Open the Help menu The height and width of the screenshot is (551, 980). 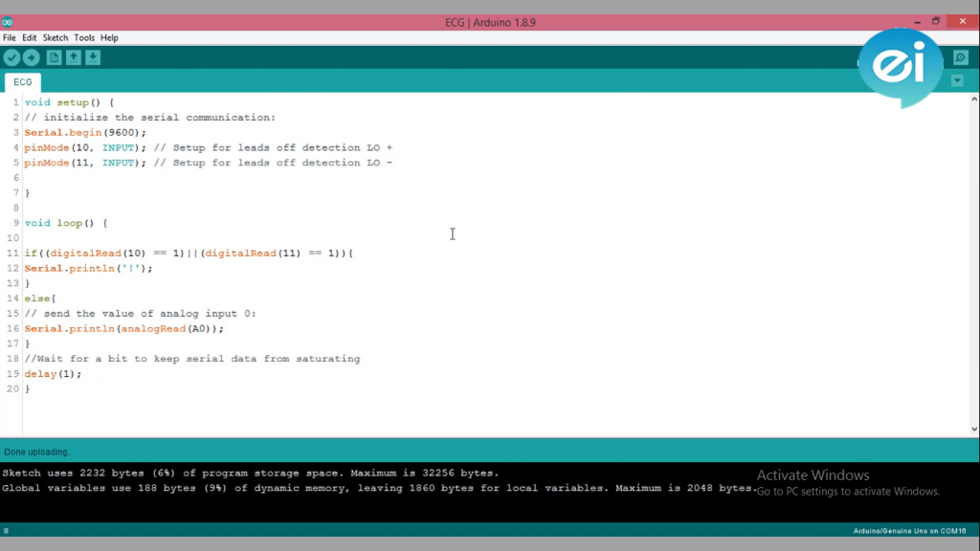(x=110, y=38)
